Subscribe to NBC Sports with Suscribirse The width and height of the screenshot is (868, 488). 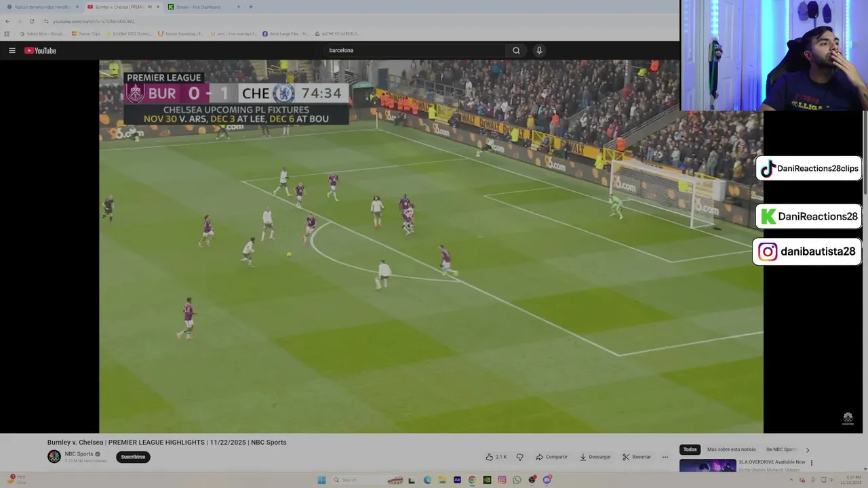(133, 457)
